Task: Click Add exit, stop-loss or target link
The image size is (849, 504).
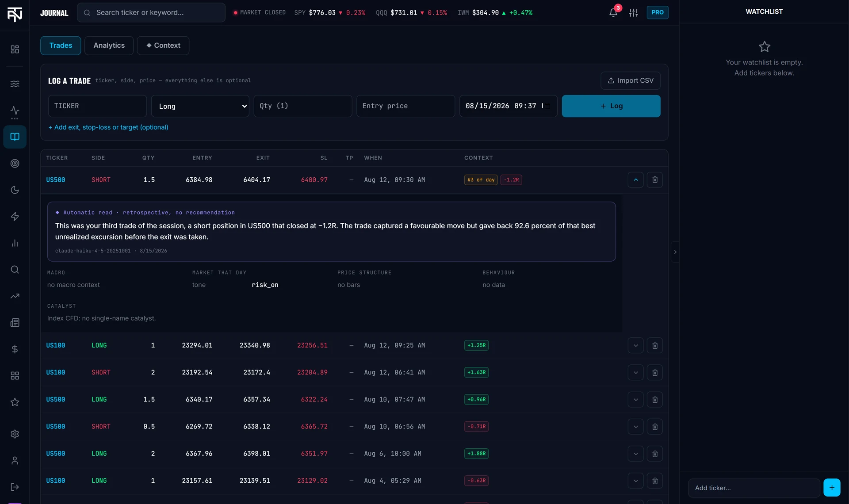Action: (108, 127)
